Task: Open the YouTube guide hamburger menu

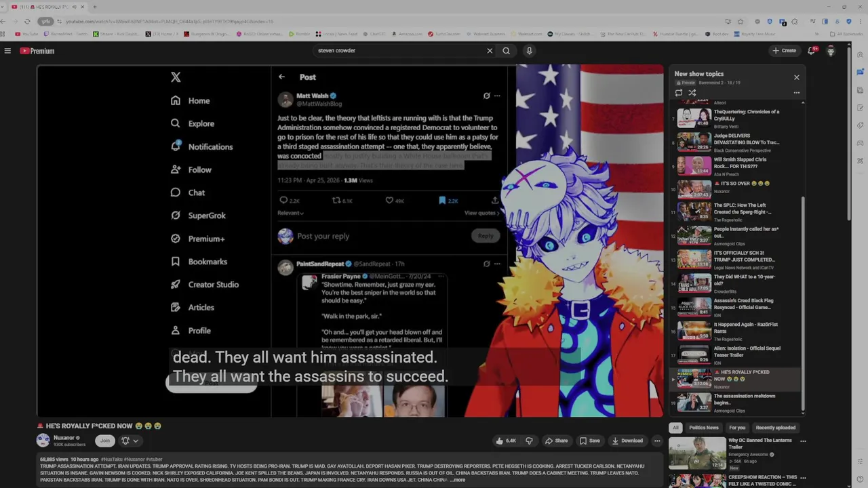Action: 7,51
